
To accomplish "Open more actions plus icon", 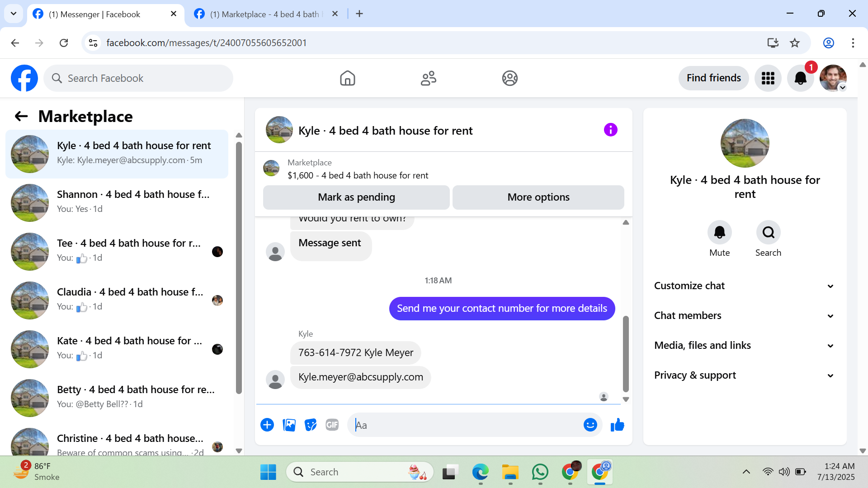I will coord(267,425).
